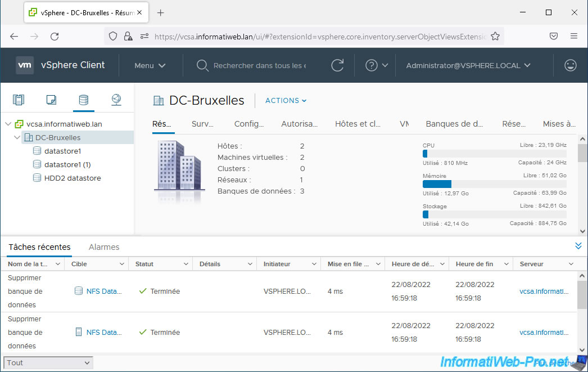This screenshot has height=372, width=588.
Task: Click the global search input field
Action: [x=259, y=65]
